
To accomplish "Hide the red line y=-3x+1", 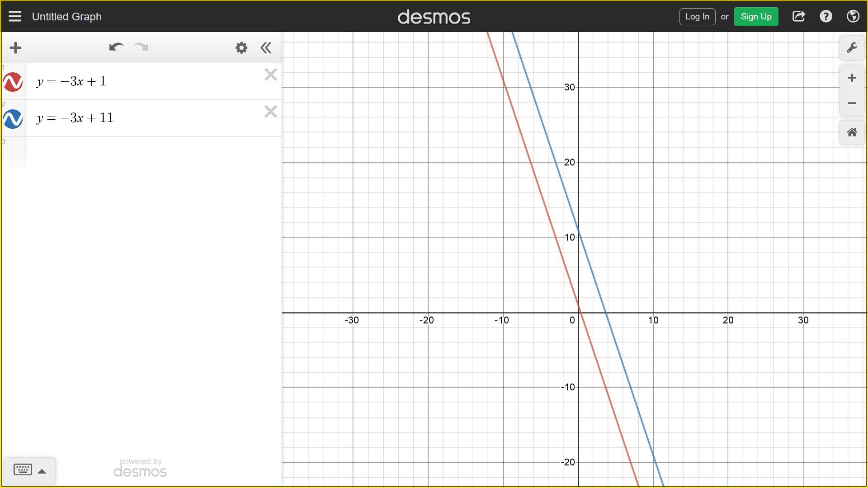I will (x=13, y=82).
